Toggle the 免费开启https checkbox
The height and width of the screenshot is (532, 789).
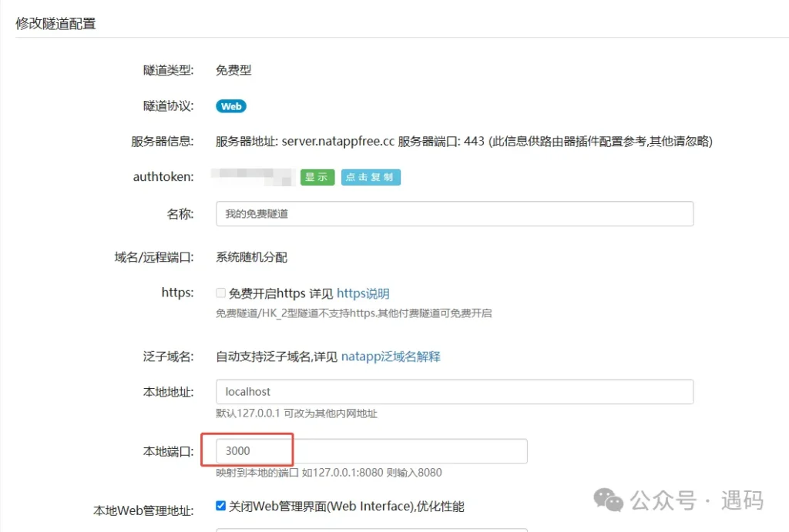(221, 293)
